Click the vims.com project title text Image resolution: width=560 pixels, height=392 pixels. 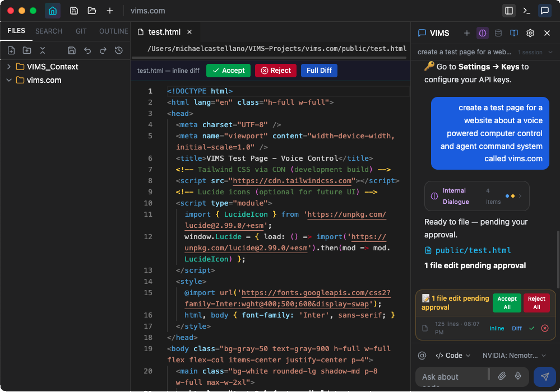[148, 11]
